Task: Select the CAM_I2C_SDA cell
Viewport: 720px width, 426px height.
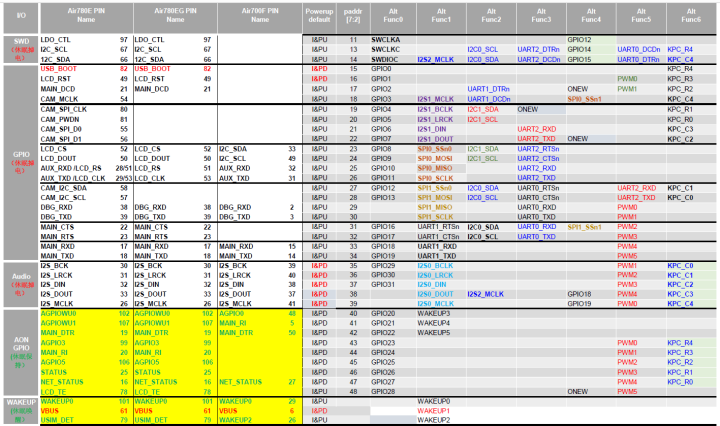Action: [x=63, y=188]
